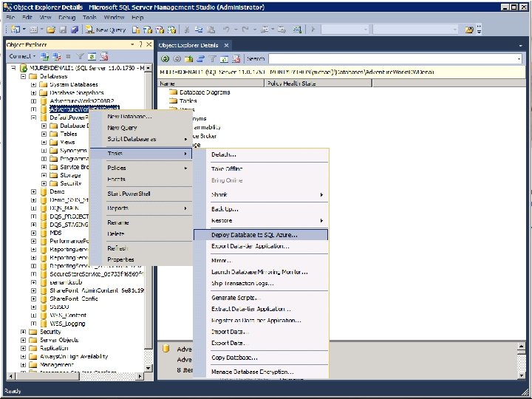The width and height of the screenshot is (532, 399).
Task: Click Export Data-tier Application
Action: coord(261,246)
